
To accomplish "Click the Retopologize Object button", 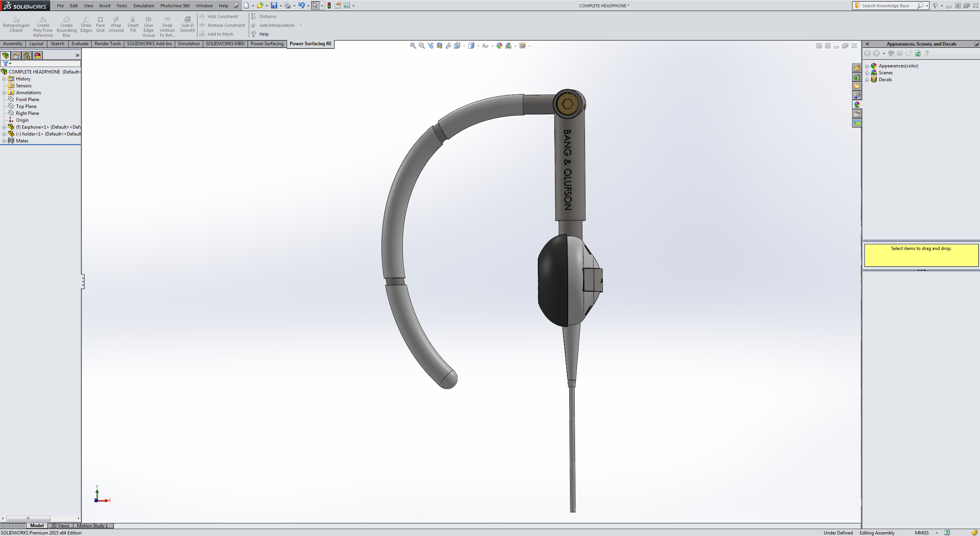I will 16,25.
